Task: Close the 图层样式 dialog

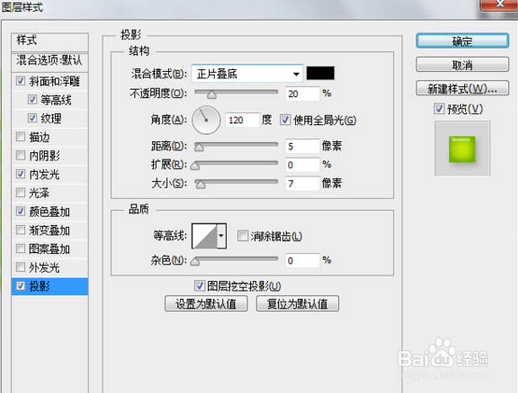Action: pyautogui.click(x=499, y=5)
